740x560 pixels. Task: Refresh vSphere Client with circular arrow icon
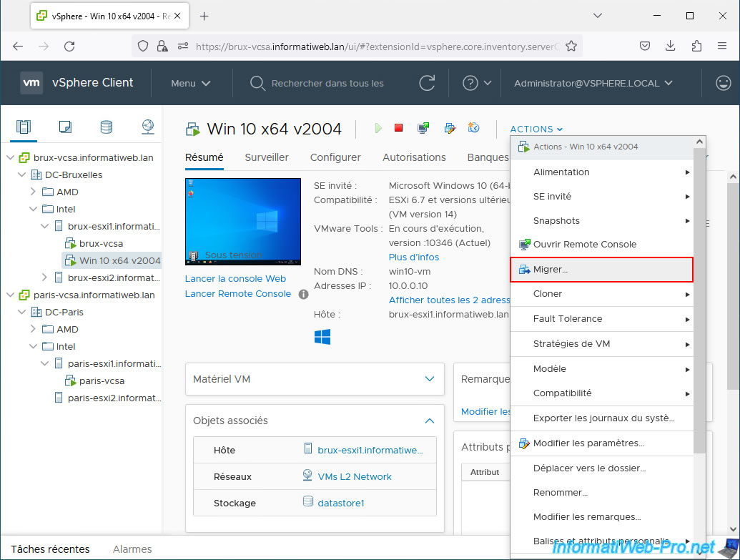coord(427,83)
